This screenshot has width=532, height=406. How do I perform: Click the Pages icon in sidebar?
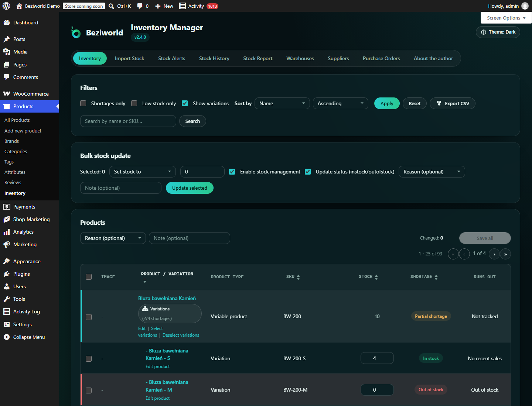pyautogui.click(x=7, y=65)
